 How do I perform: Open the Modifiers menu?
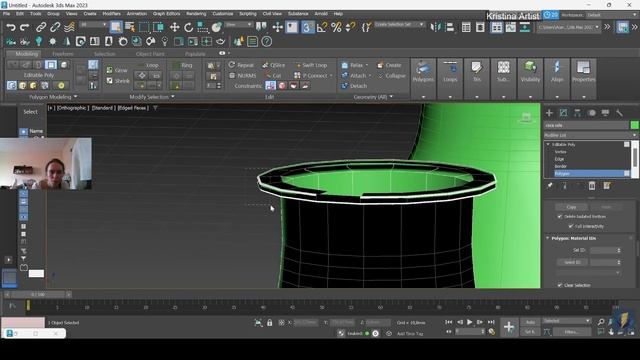click(111, 13)
